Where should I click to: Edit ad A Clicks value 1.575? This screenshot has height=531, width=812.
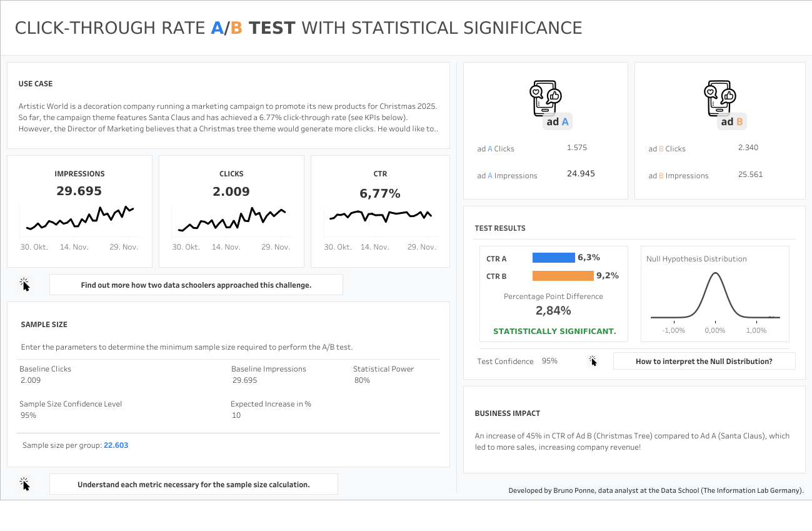[x=576, y=148]
